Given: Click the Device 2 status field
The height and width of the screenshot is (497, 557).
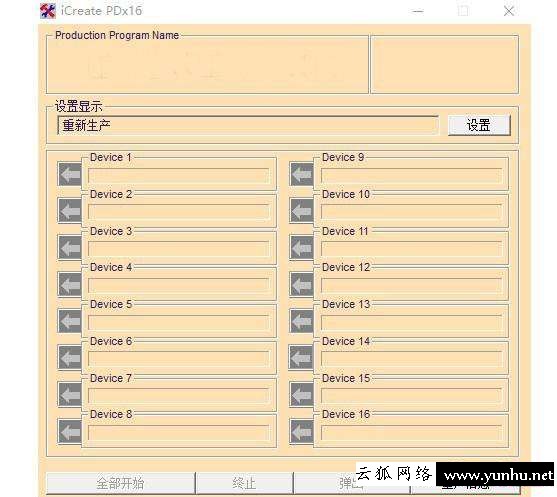Looking at the screenshot, I should (x=179, y=212).
